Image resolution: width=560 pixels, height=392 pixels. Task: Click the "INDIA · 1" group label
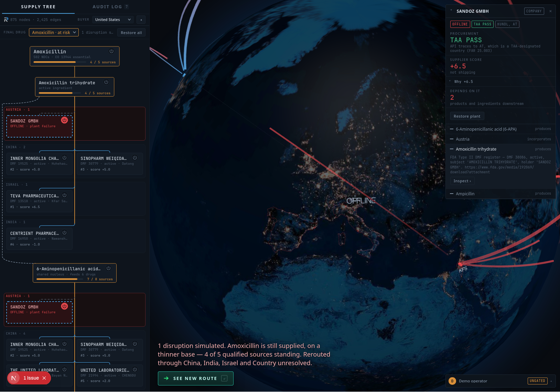pyautogui.click(x=15, y=222)
